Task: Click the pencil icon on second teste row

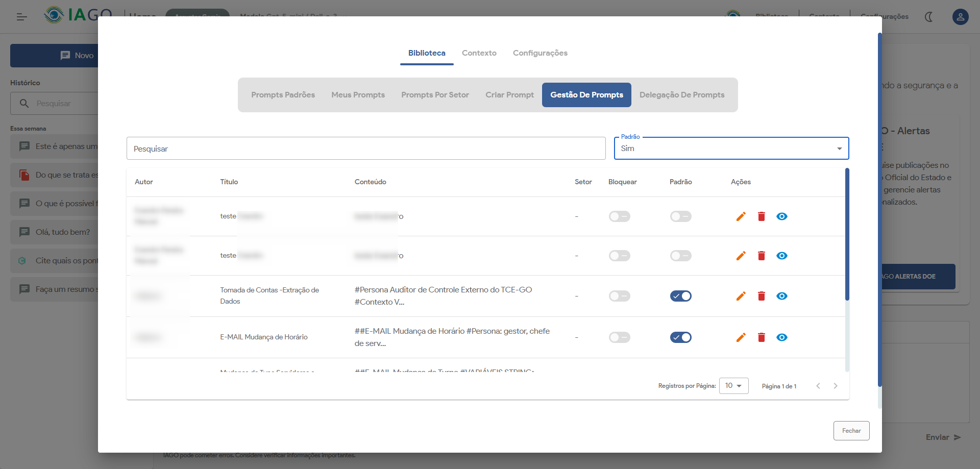Action: tap(741, 256)
